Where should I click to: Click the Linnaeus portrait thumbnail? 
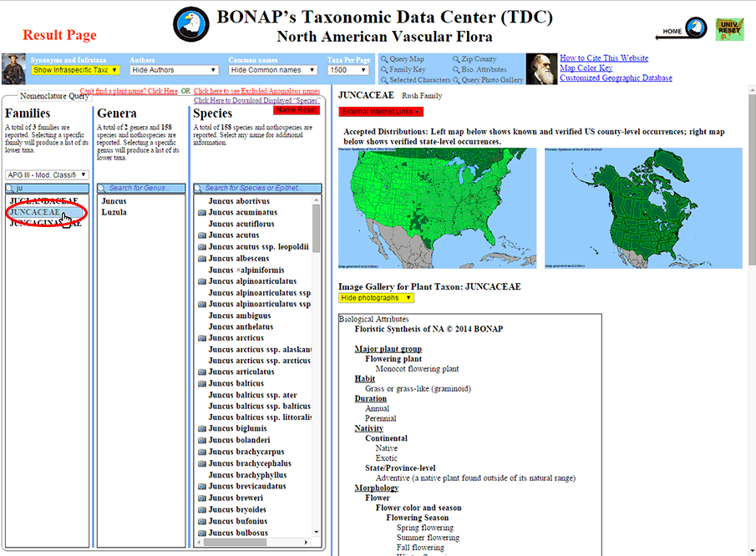[13, 69]
